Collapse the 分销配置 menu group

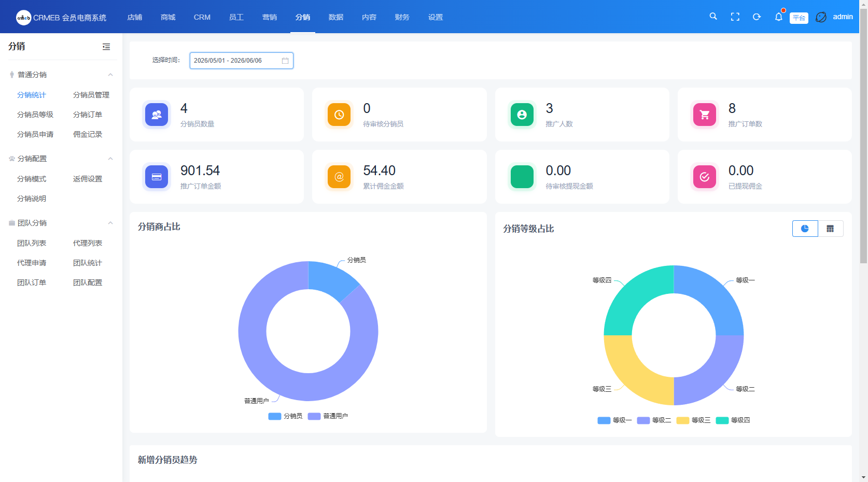[x=110, y=159]
